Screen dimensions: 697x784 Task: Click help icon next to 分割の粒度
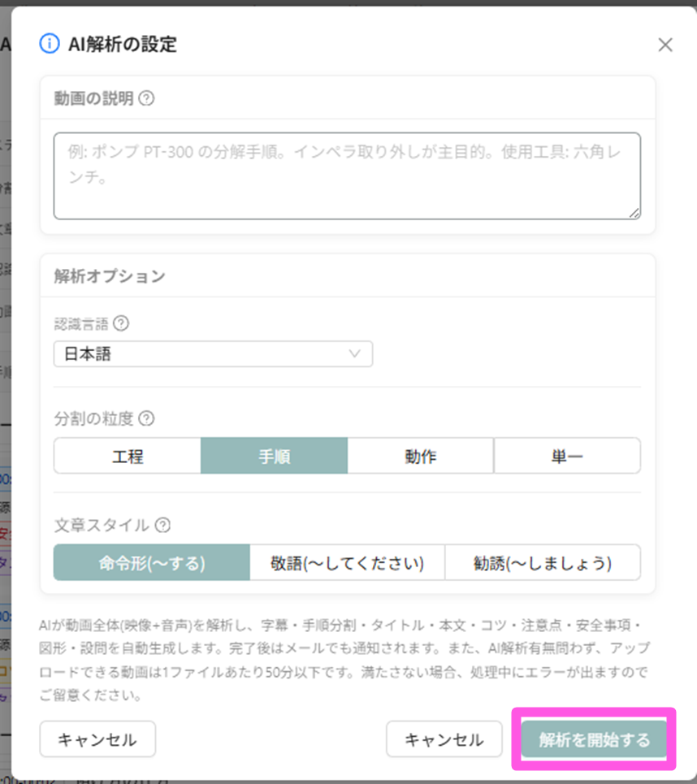tap(146, 418)
